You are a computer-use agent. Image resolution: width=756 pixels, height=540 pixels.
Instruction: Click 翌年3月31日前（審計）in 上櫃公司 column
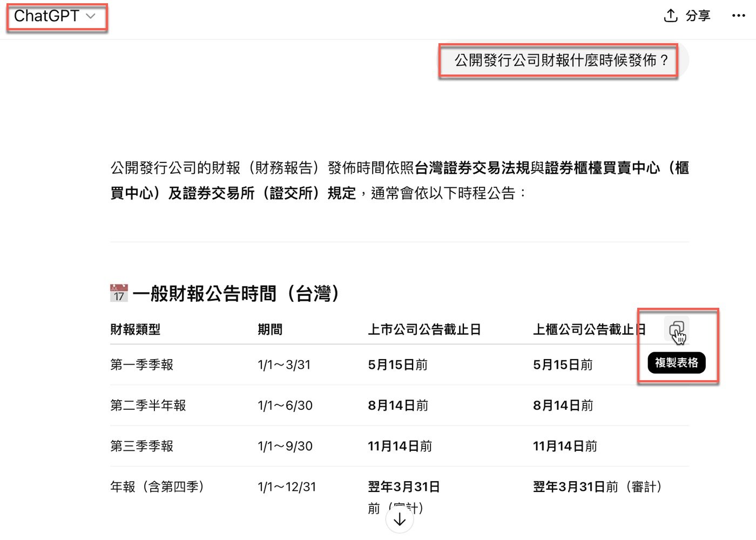(598, 487)
